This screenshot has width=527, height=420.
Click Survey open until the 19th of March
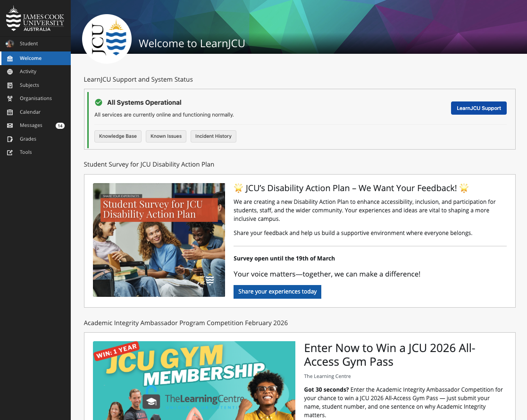(x=284, y=258)
